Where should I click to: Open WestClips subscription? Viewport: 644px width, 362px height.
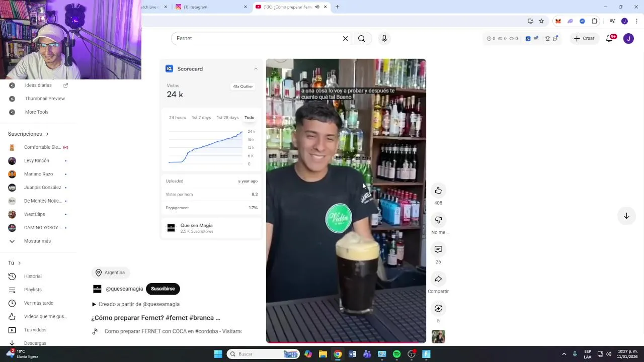tap(38, 214)
